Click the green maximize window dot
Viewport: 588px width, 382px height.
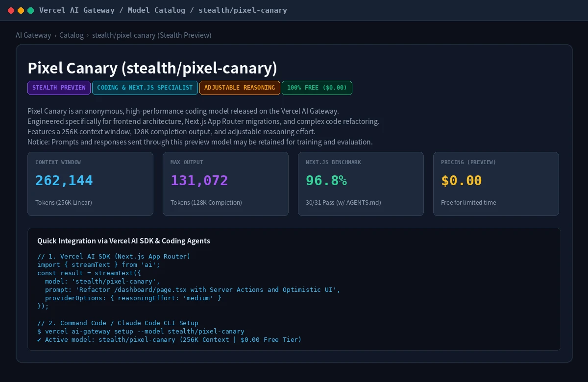pyautogui.click(x=30, y=10)
